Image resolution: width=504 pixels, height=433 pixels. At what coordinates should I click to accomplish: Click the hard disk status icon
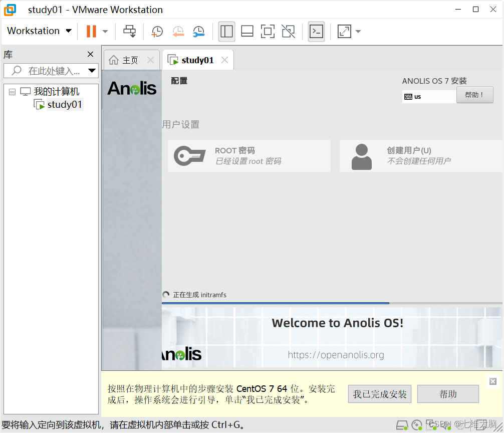(x=402, y=425)
